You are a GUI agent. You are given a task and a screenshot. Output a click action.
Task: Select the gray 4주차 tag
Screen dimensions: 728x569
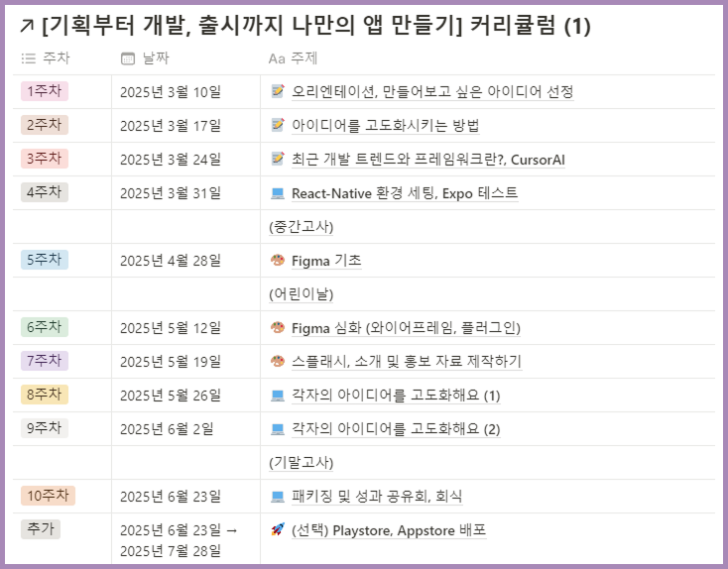tap(45, 192)
